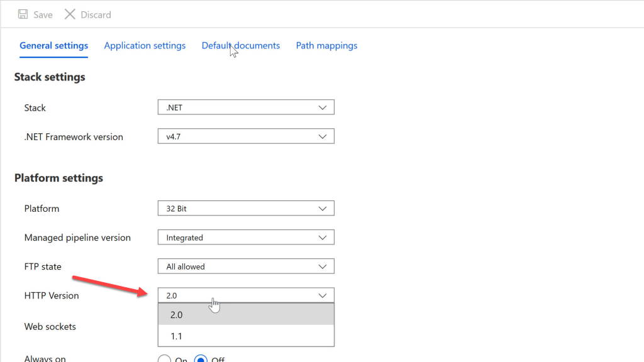Select HTTP Version 1.1 from the list

pos(245,336)
